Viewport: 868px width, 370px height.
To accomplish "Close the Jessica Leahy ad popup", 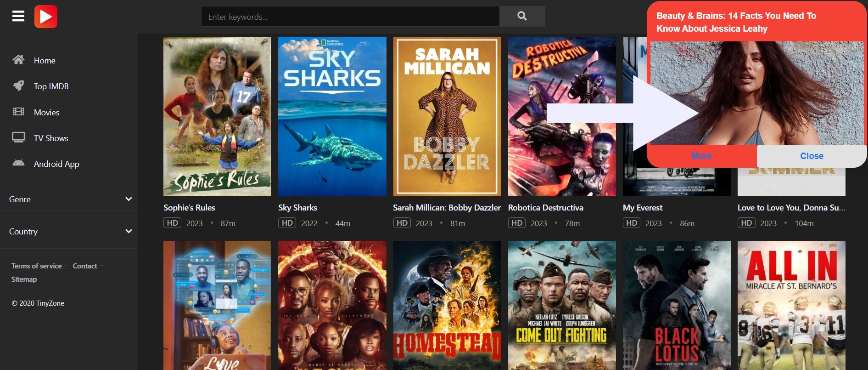I will (x=812, y=156).
